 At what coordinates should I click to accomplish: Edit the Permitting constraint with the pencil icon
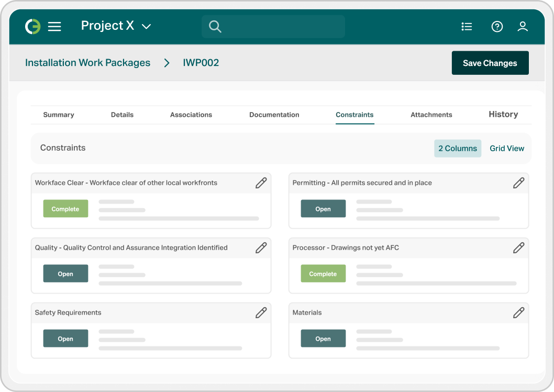[x=518, y=183]
